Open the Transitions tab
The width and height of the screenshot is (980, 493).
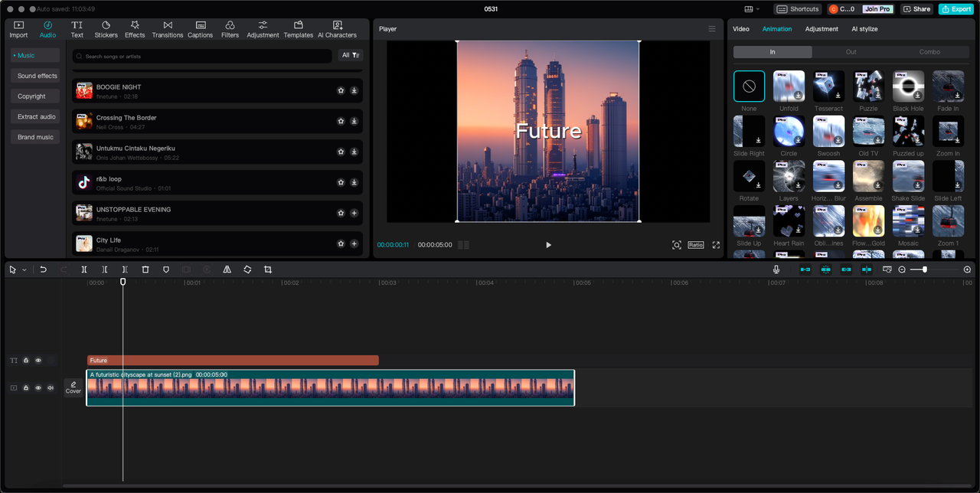coord(167,30)
